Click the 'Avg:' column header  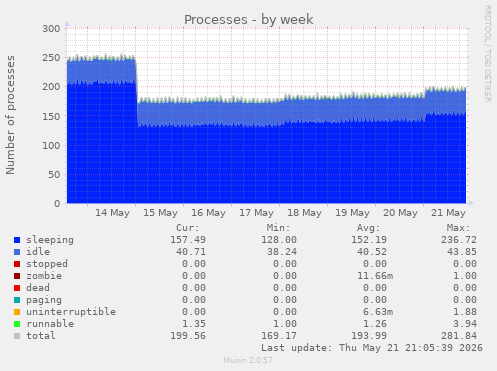pyautogui.click(x=369, y=228)
